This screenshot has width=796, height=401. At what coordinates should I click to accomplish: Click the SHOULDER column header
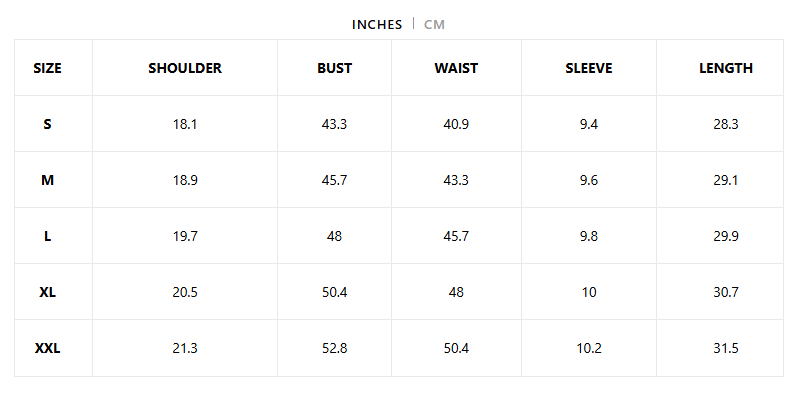tap(185, 68)
